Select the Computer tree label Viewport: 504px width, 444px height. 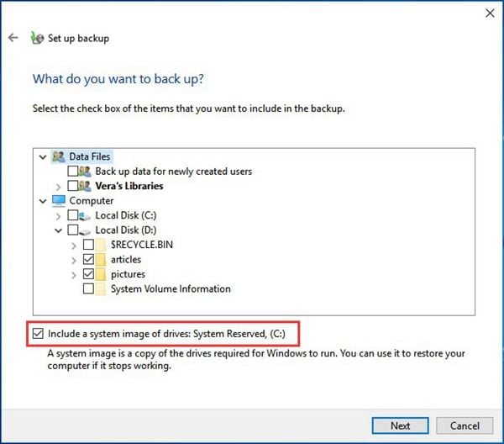(92, 201)
